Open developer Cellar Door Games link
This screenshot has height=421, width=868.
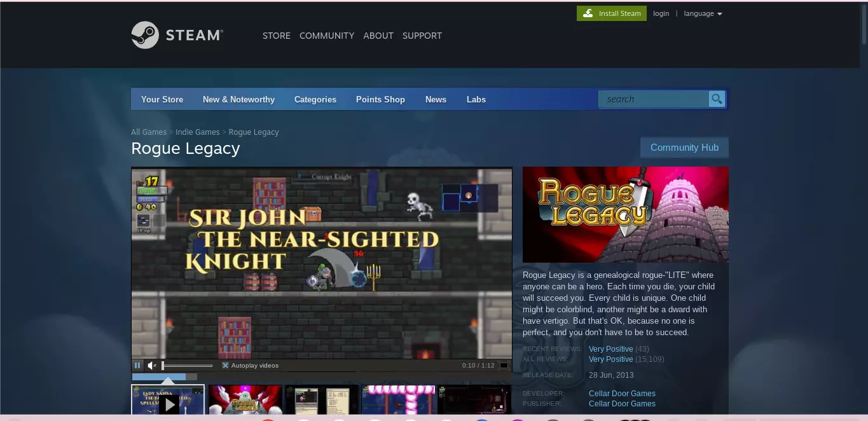click(x=622, y=394)
